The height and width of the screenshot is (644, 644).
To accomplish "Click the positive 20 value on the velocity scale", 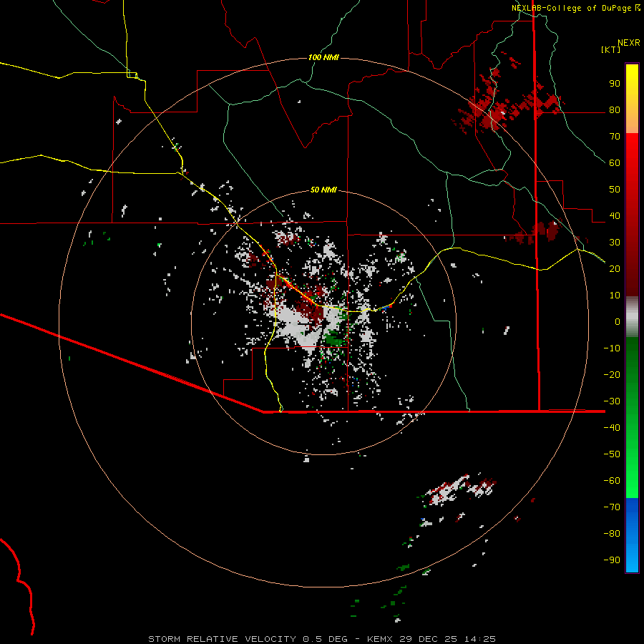I will pyautogui.click(x=615, y=268).
